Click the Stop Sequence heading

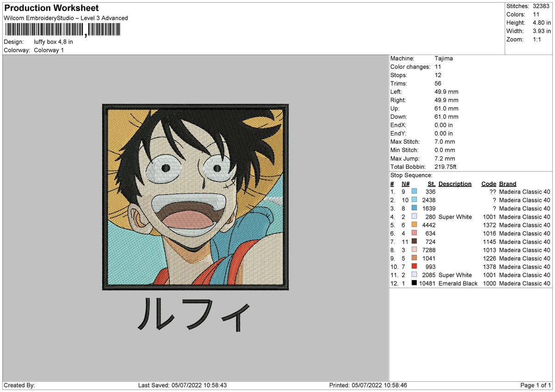(411, 175)
